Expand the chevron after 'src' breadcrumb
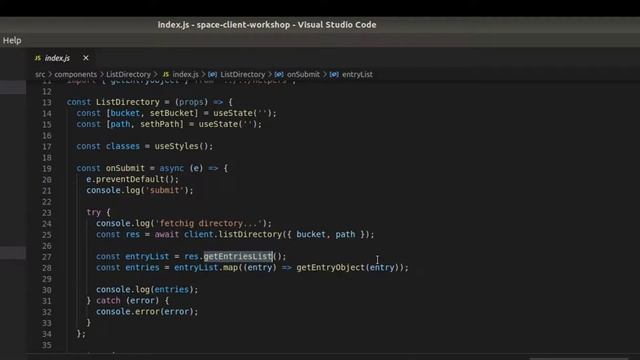640x360 pixels. (x=50, y=74)
